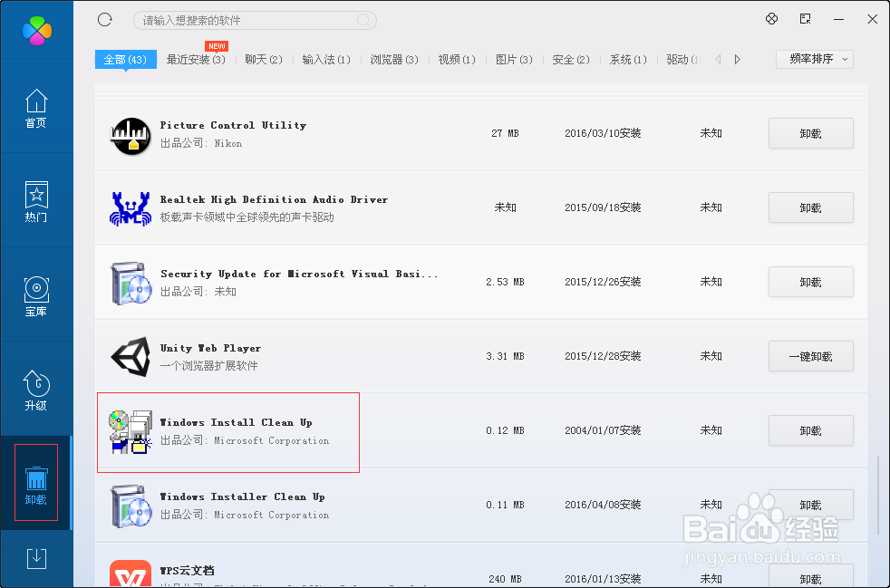Show previous category tabs with left arrow
Image resolution: width=890 pixels, height=588 pixels.
[x=718, y=59]
